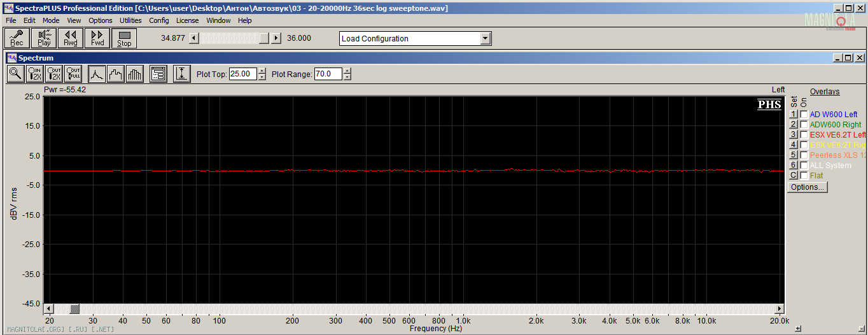Click the SpectraPLUS application title icon
868x335 pixels.
(x=8, y=8)
